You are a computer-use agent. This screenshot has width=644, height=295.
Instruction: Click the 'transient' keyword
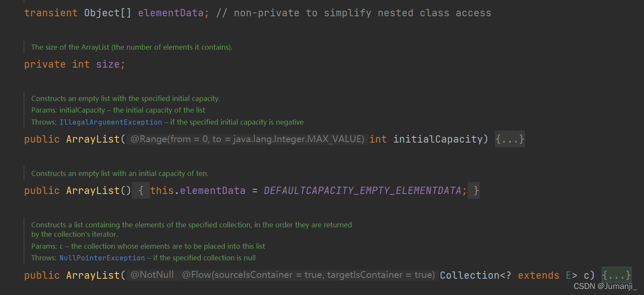[51, 13]
